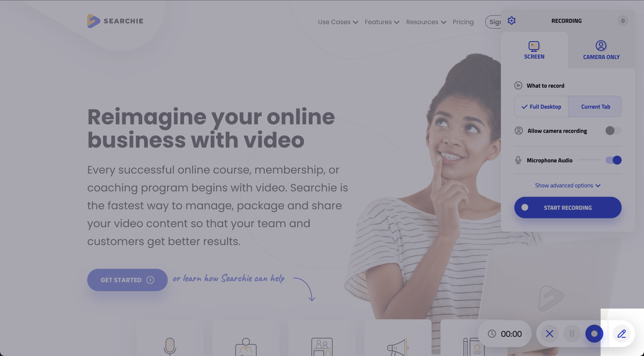Screen dimensions: 644x356
Task: Click the Start Recording button
Action: point(568,207)
